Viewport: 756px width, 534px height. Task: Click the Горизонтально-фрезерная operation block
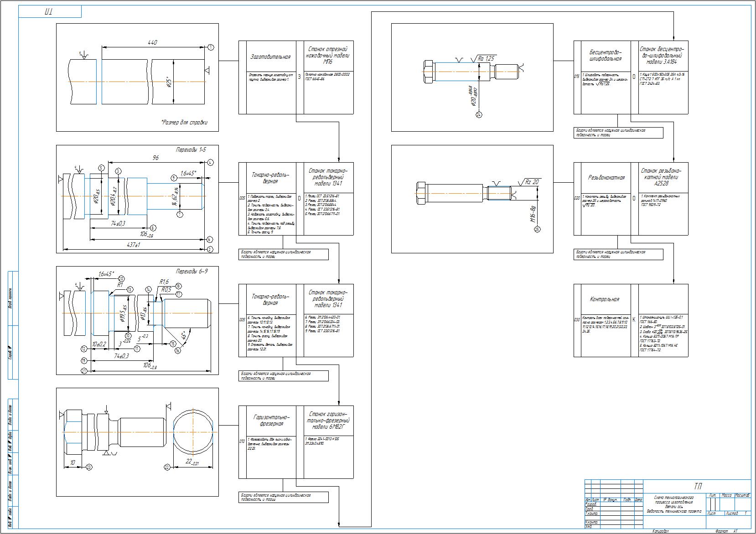pyautogui.click(x=271, y=420)
